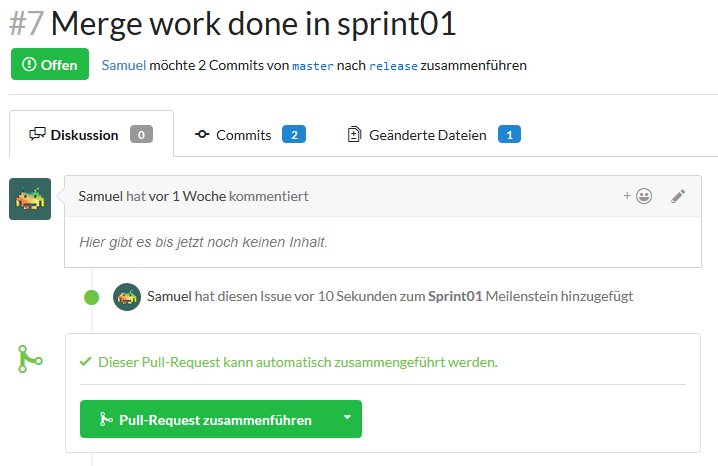Click the green merge branch icon in timeline
Viewport: 718px width, 466px height.
point(30,360)
